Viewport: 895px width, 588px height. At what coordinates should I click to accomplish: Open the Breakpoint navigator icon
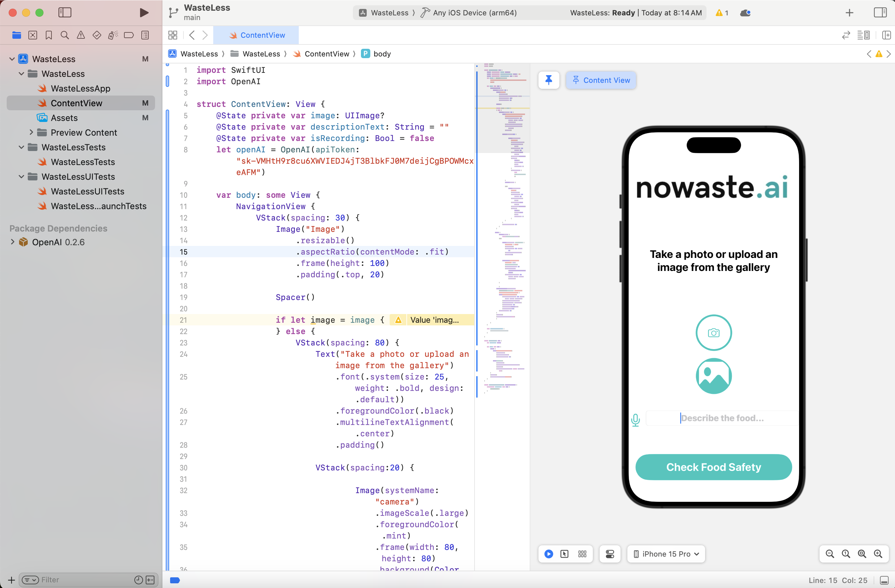point(129,35)
